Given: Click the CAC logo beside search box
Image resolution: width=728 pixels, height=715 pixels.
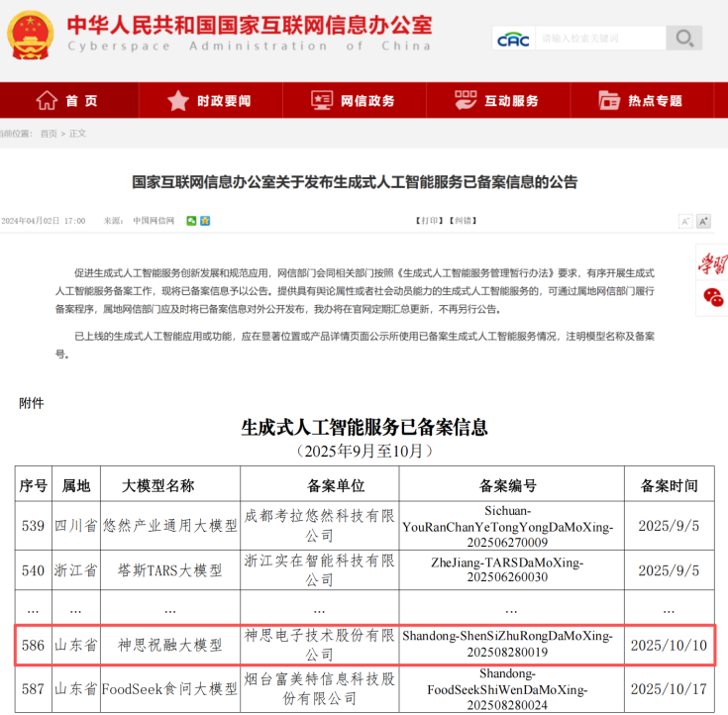Looking at the screenshot, I should click(513, 39).
